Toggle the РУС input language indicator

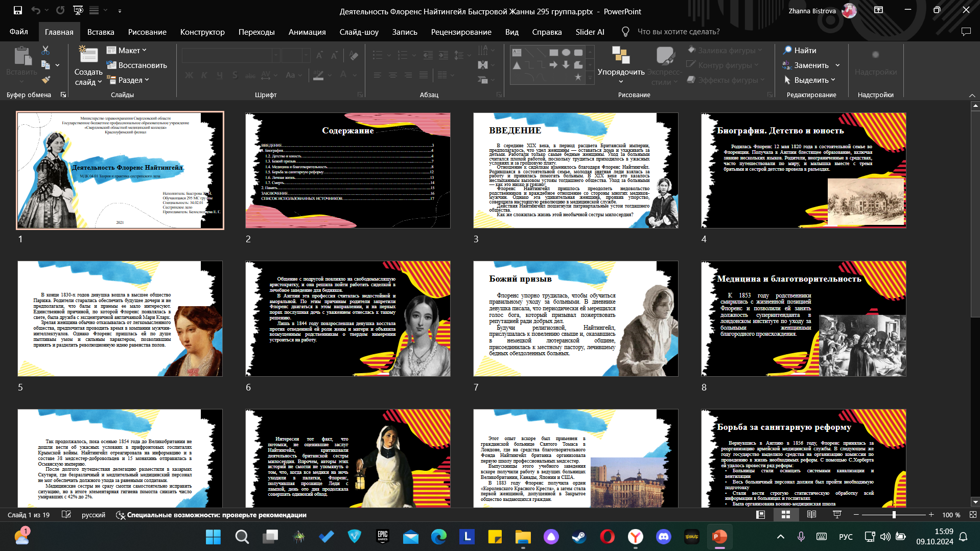(x=846, y=537)
